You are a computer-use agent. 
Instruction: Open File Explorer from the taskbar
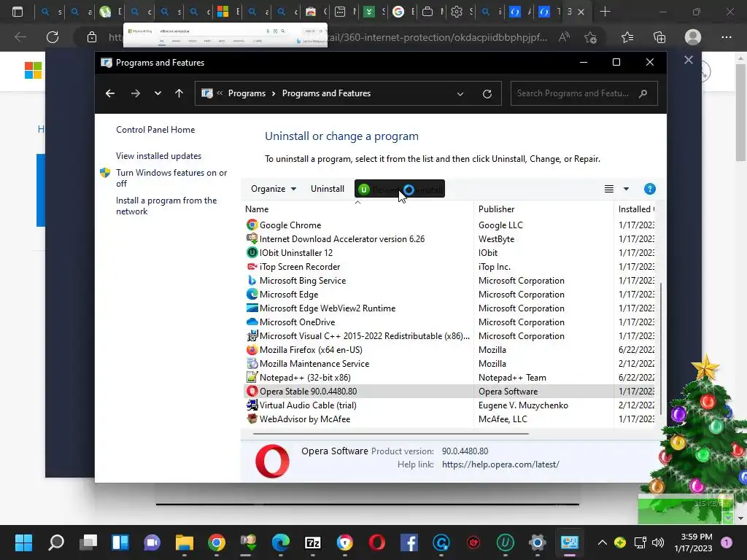pyautogui.click(x=184, y=542)
